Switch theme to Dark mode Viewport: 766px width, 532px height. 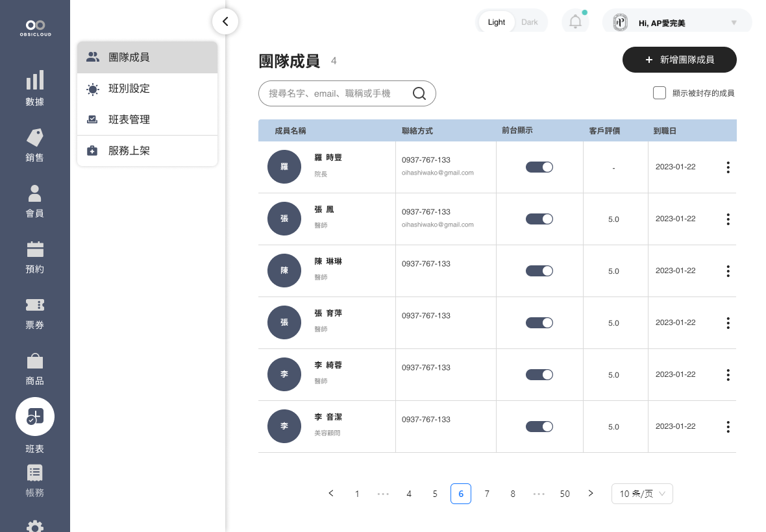click(x=529, y=22)
